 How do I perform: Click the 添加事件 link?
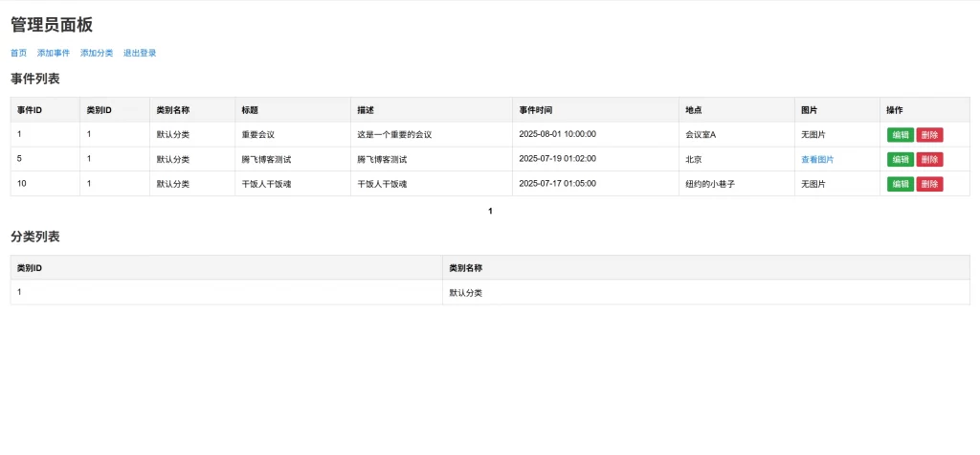[x=54, y=53]
